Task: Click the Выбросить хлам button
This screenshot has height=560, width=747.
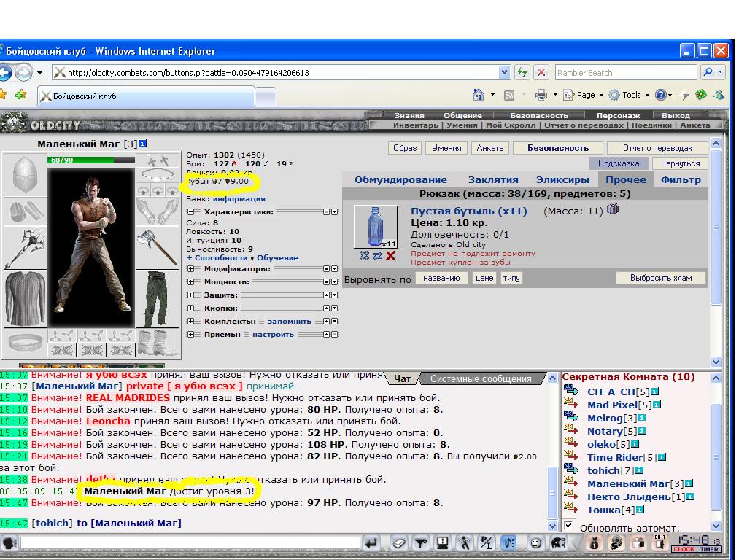Action: (x=660, y=278)
